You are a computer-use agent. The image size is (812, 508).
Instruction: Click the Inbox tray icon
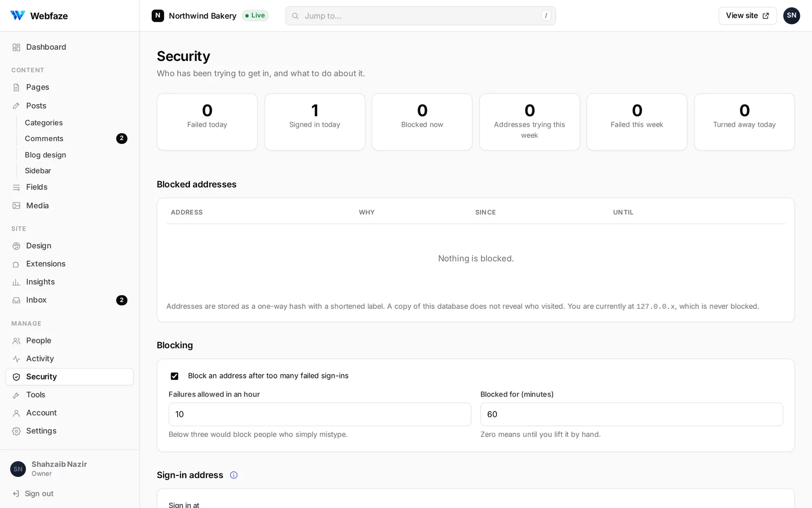click(16, 300)
